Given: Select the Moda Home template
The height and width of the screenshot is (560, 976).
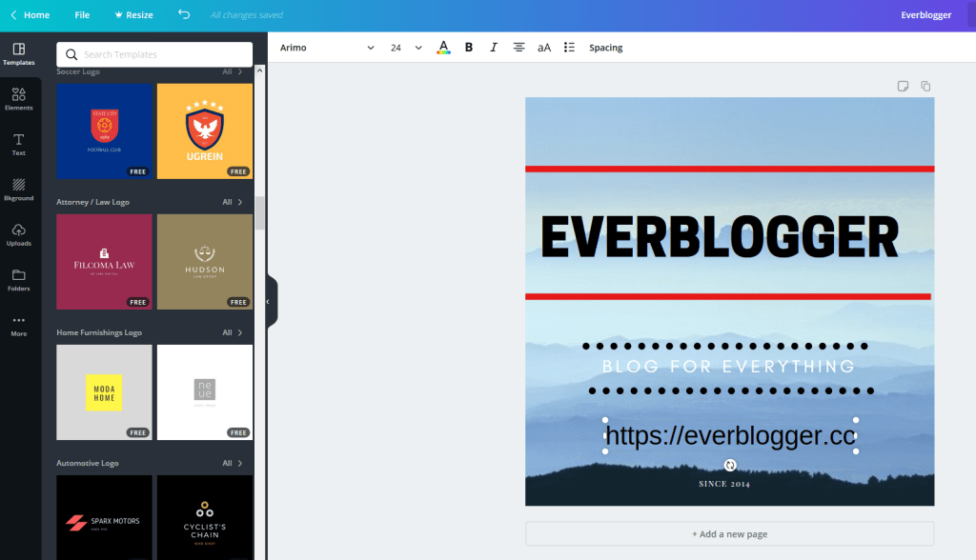Looking at the screenshot, I should [x=104, y=392].
